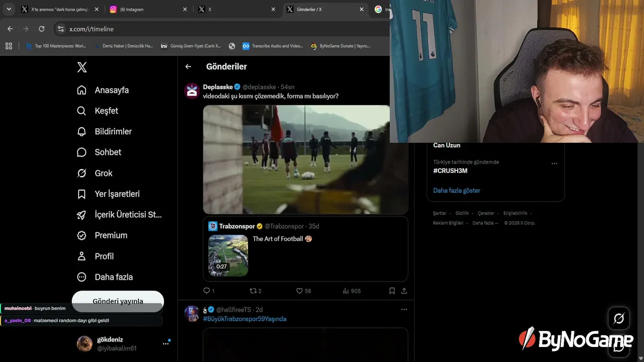The width and height of the screenshot is (644, 362).
Task: Play the Deplasske post video
Action: [x=305, y=159]
